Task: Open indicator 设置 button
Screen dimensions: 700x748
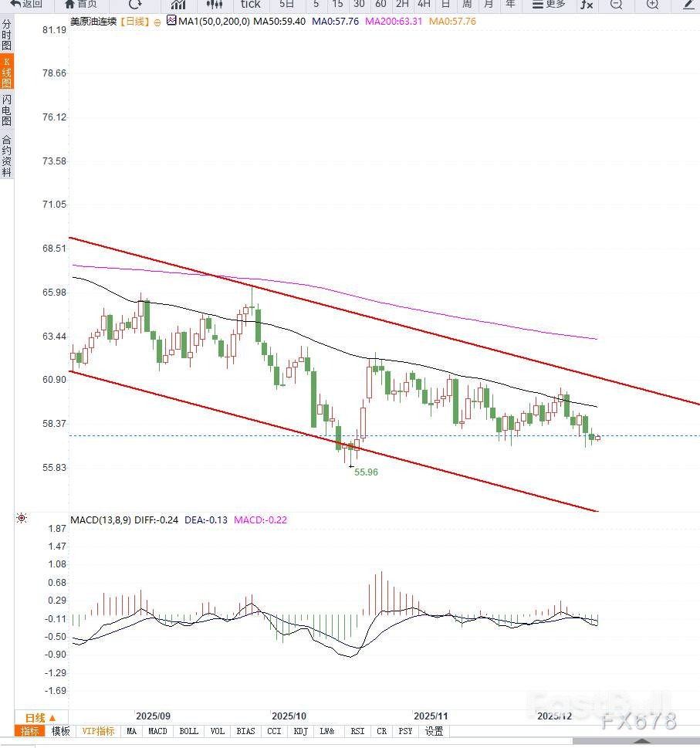Action: coord(434,731)
